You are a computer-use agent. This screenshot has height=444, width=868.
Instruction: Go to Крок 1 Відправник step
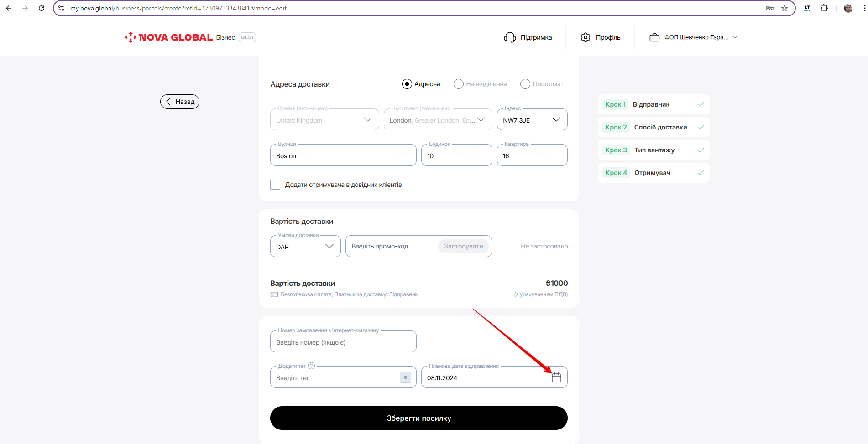[x=654, y=104]
